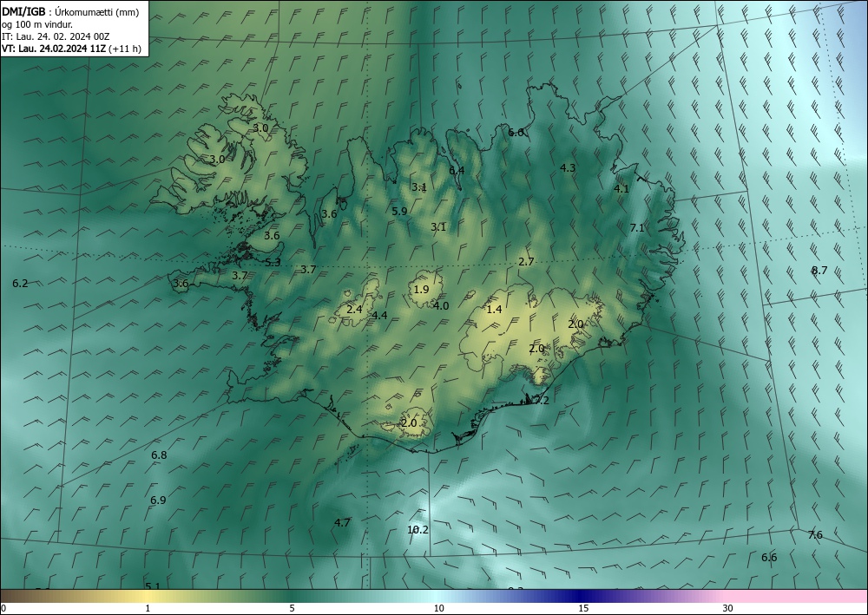The image size is (868, 615).
Task: Click the 'DMI/IGB : Úrkomumætti (mm)' title text
Action: [x=70, y=12]
